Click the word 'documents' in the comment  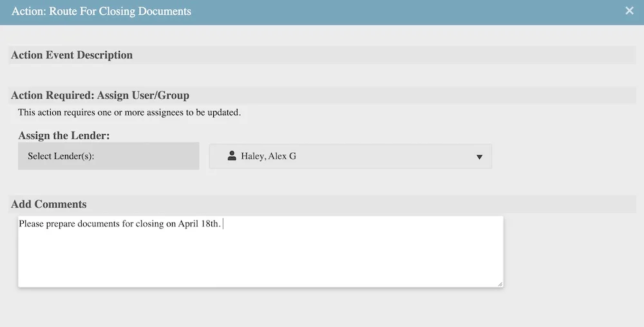[99, 224]
